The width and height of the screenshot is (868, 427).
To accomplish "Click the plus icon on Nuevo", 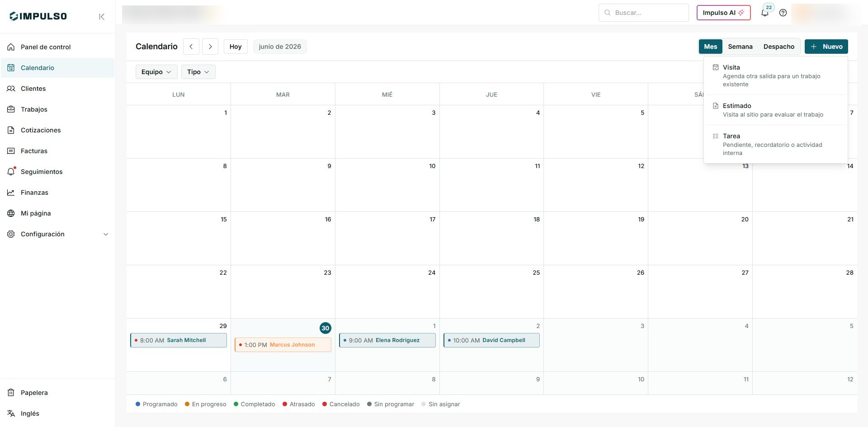I will [x=813, y=47].
